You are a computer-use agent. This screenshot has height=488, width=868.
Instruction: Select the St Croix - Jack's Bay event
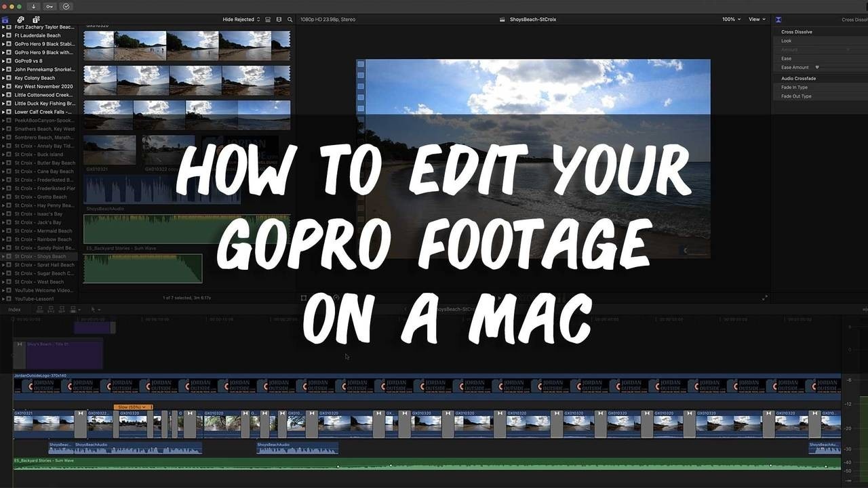39,222
